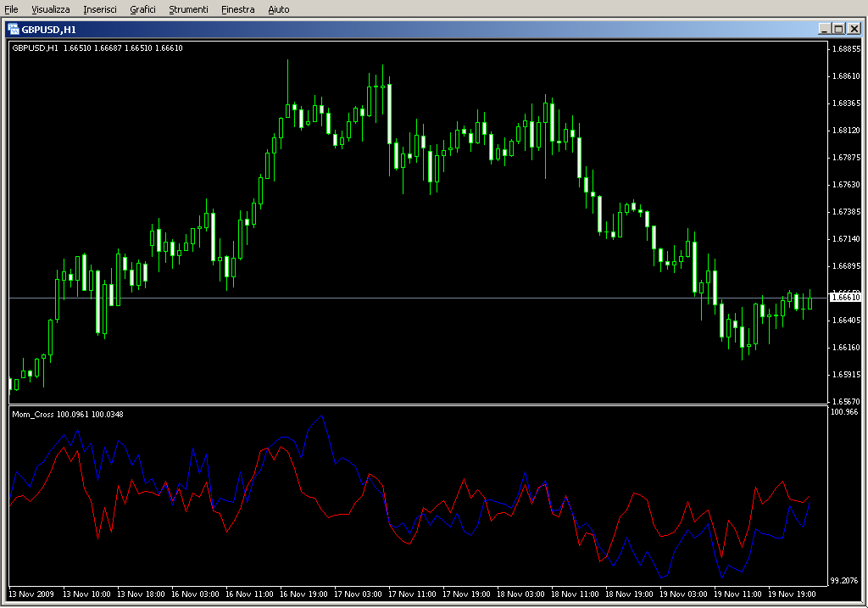
Task: Close the GBPUSD,H1 chart window
Action: tap(854, 29)
